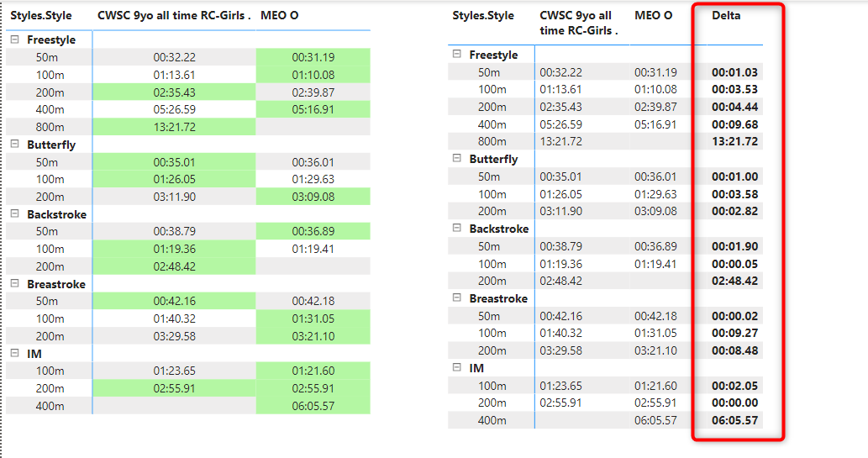Select left table cell 13:21.72
This screenshot has height=458, width=868.
(175, 127)
